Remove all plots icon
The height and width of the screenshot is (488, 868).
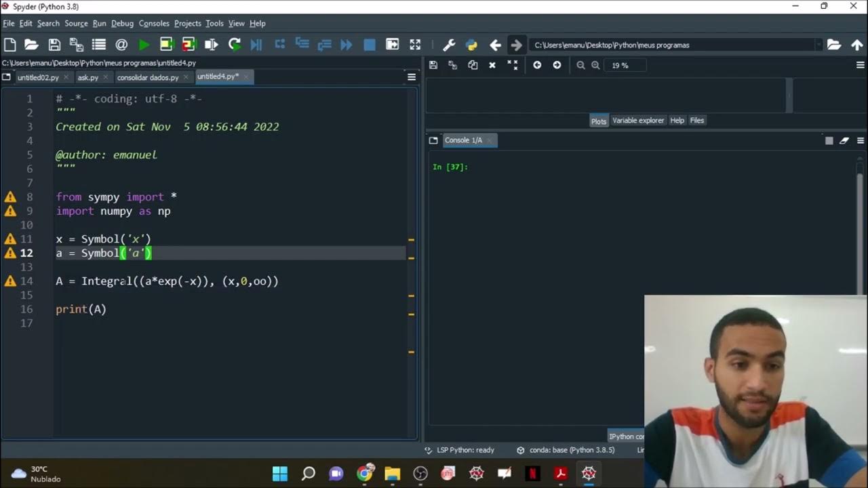[513, 65]
